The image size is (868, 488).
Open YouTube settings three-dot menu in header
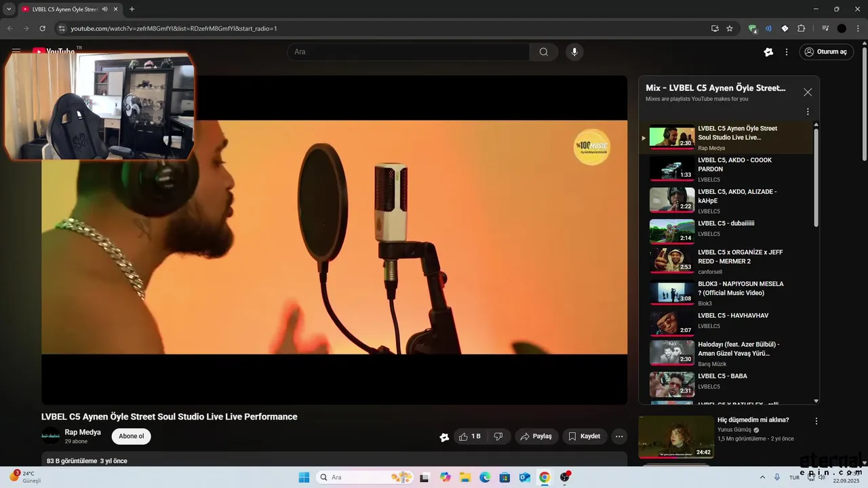[787, 52]
